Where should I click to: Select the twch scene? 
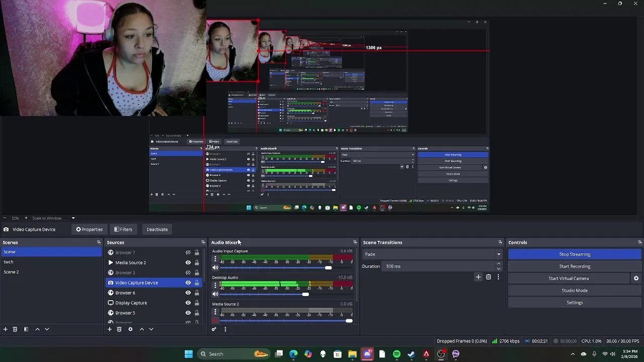[51, 262]
